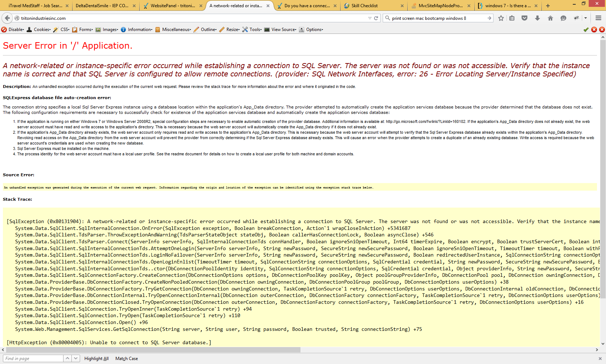This screenshot has width=606, height=364.
Task: Enable Match Case in the find bar
Action: 126,358
